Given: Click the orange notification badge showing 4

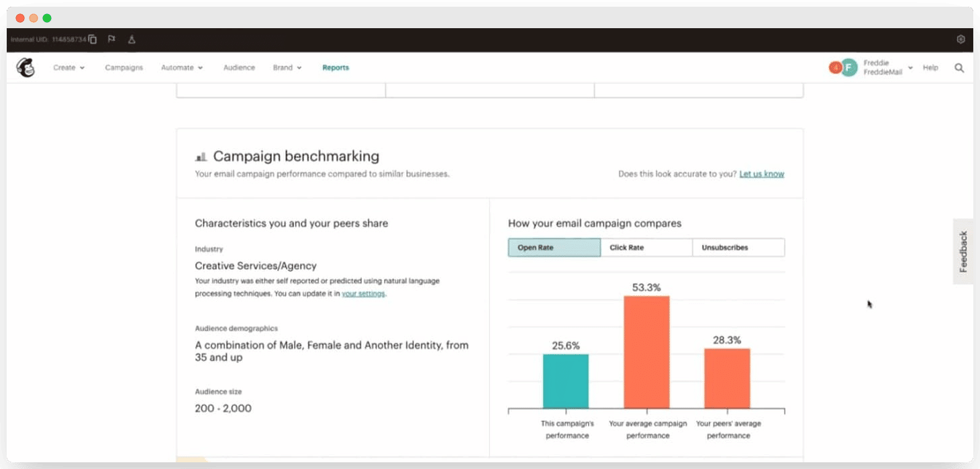Looking at the screenshot, I should (x=835, y=67).
